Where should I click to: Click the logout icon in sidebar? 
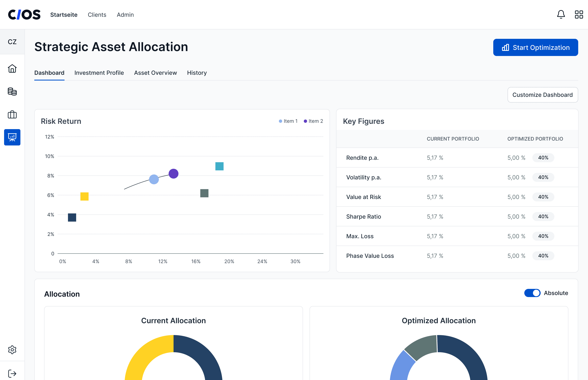[12, 373]
